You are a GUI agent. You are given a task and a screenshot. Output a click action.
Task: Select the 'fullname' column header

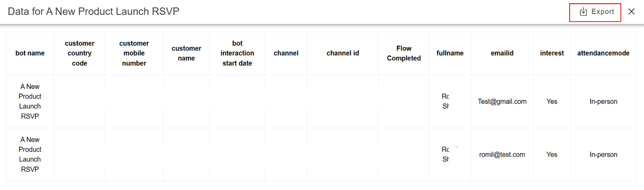450,53
